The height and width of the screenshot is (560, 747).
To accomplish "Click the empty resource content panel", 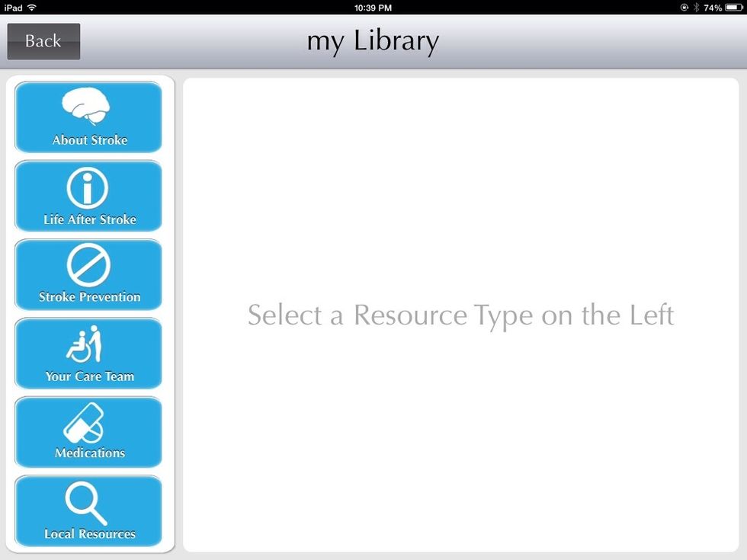I will tap(460, 315).
